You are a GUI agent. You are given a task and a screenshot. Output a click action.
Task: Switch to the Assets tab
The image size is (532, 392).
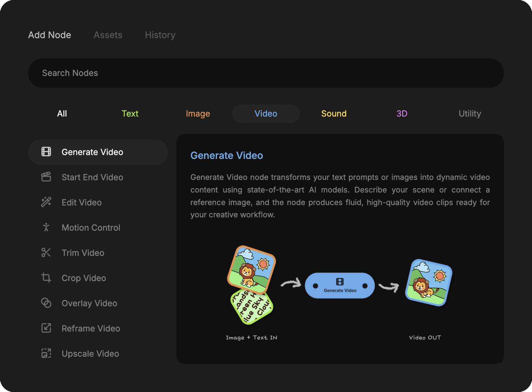pos(108,35)
